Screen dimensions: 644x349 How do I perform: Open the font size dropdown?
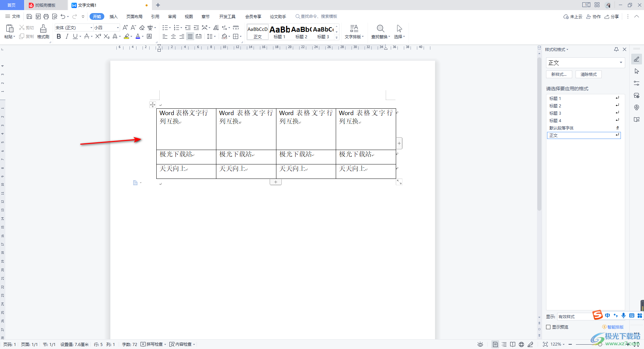click(118, 28)
